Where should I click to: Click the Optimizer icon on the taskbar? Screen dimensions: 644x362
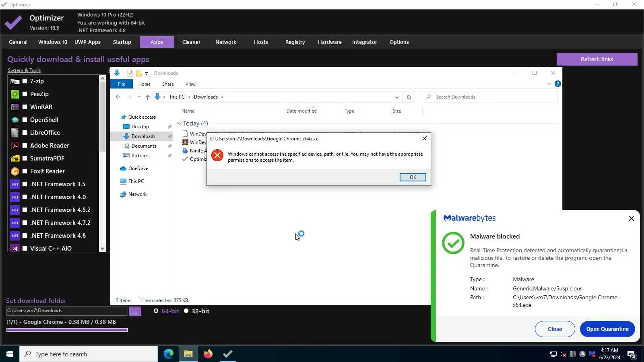pos(227,354)
